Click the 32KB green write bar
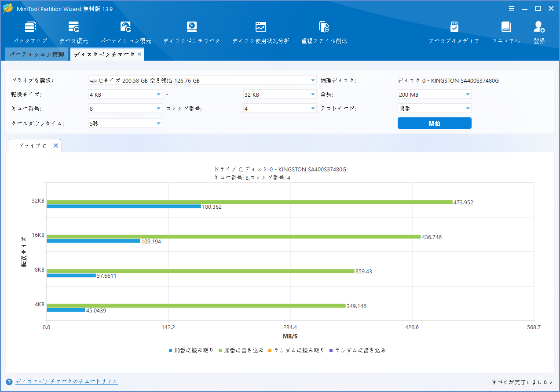This screenshot has height=392, width=560. point(249,202)
